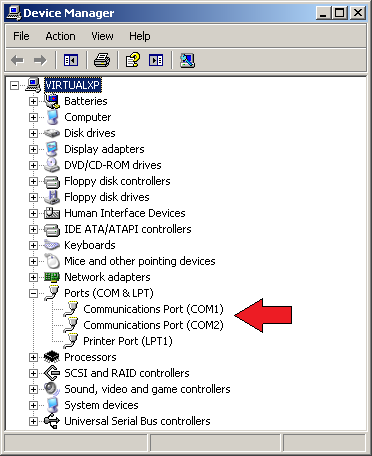The image size is (372, 456).
Task: Click the Human Interface Devices icon
Action: (x=52, y=213)
